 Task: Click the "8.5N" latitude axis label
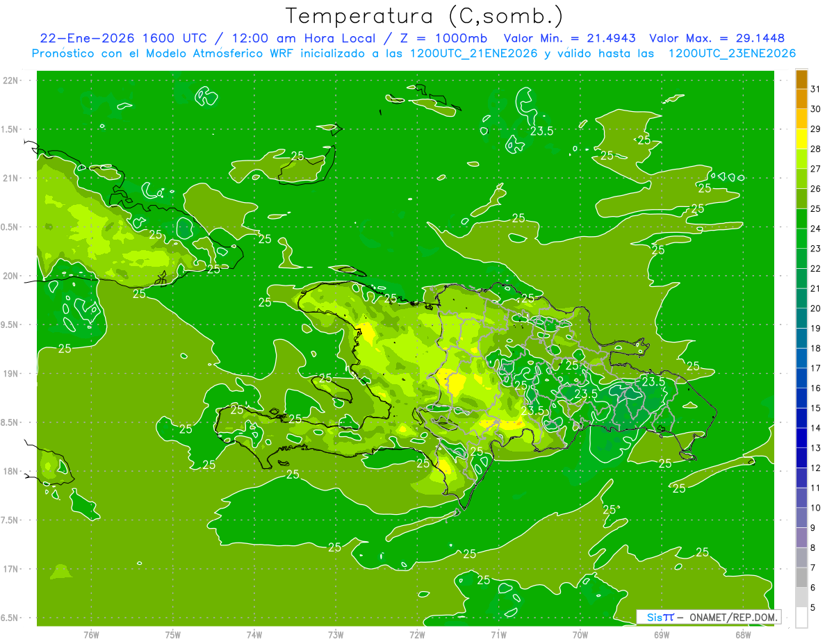tap(10, 423)
